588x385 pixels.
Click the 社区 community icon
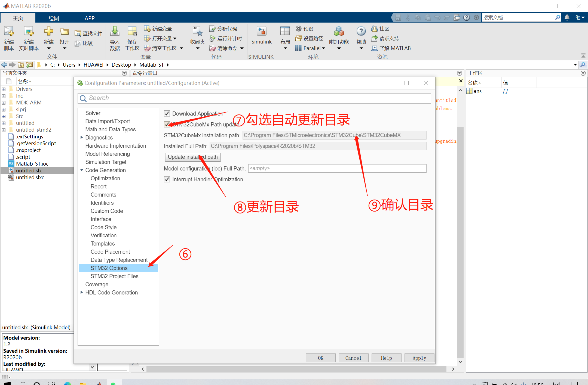[x=375, y=29]
